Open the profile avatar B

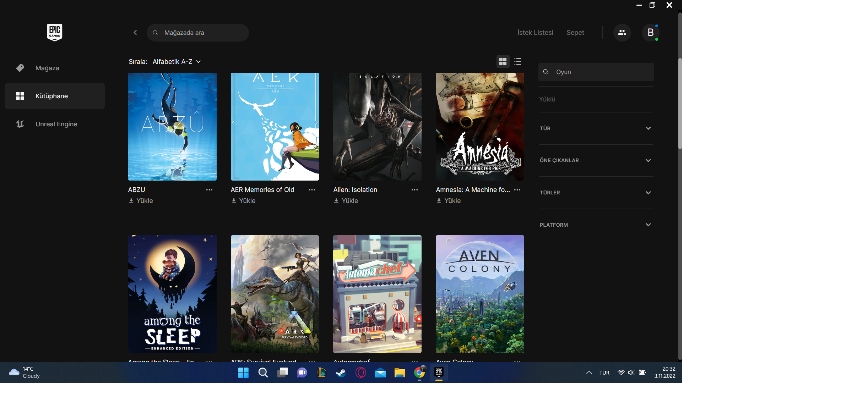click(x=650, y=33)
